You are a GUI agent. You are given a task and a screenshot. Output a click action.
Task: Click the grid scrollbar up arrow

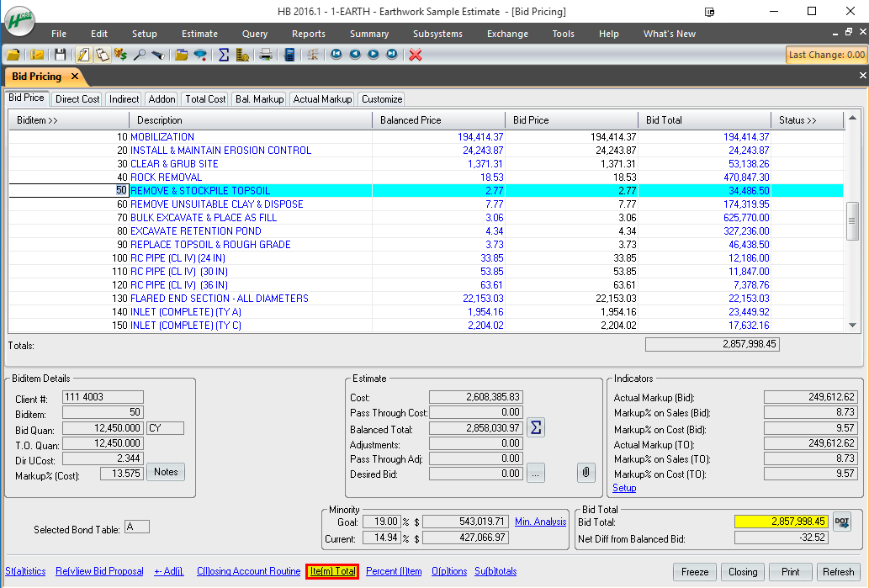(x=853, y=118)
